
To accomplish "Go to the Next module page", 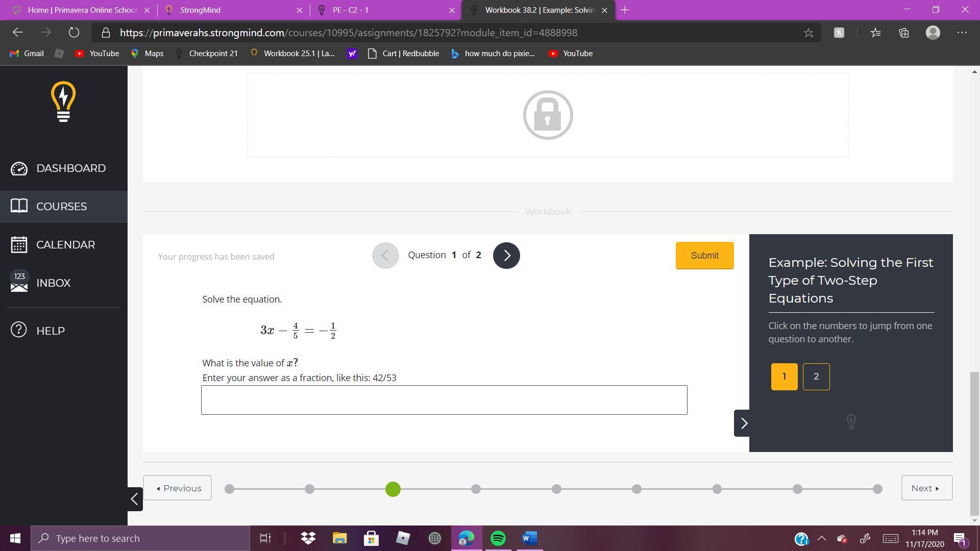I will coord(926,488).
